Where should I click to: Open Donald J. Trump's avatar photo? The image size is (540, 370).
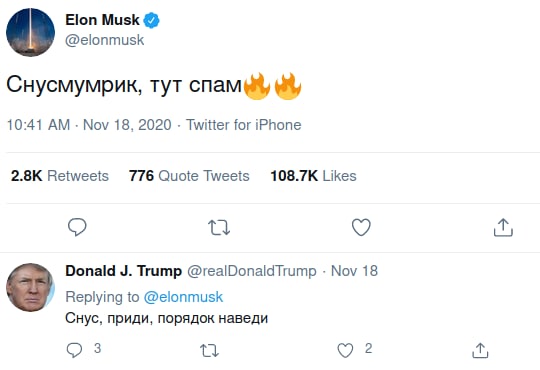point(30,287)
